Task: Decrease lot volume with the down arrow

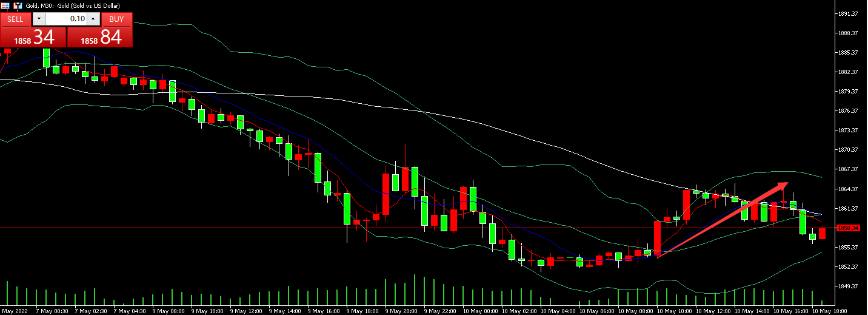Action: 39,19
